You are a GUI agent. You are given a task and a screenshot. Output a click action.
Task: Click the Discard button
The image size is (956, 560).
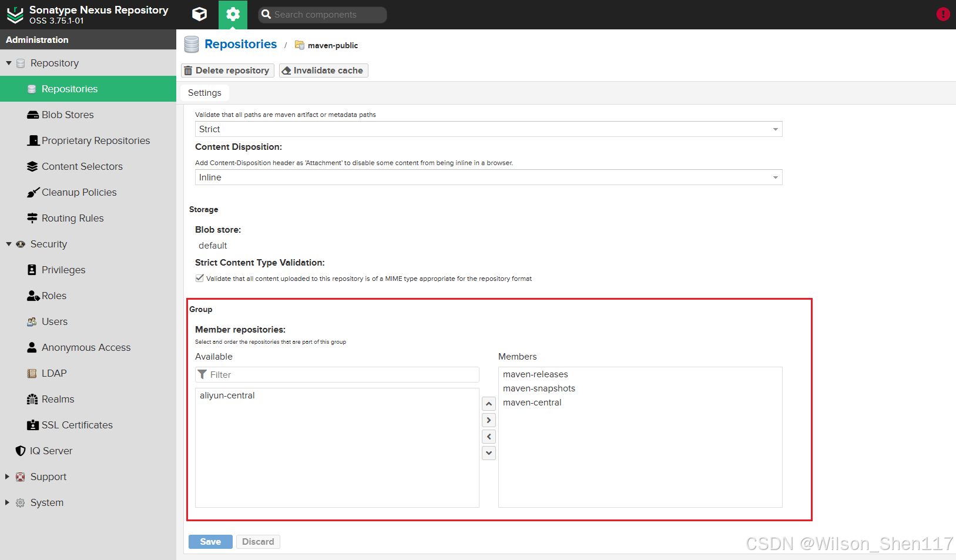pyautogui.click(x=258, y=542)
